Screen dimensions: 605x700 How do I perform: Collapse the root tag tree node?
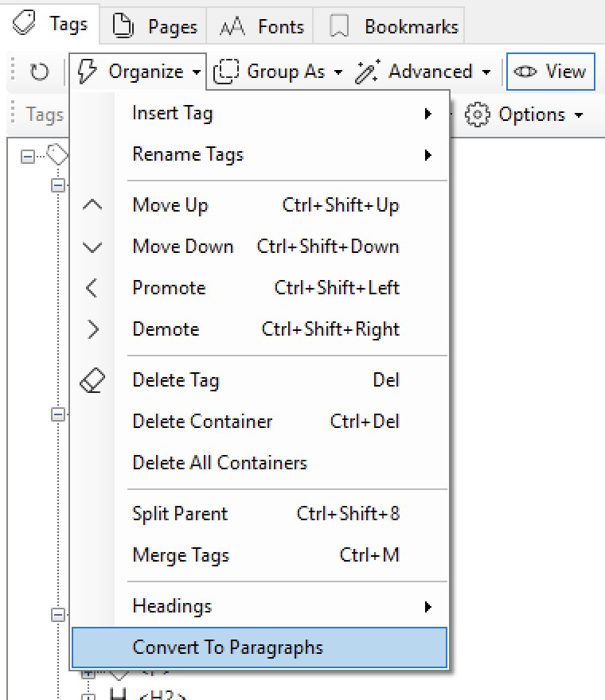[28, 157]
